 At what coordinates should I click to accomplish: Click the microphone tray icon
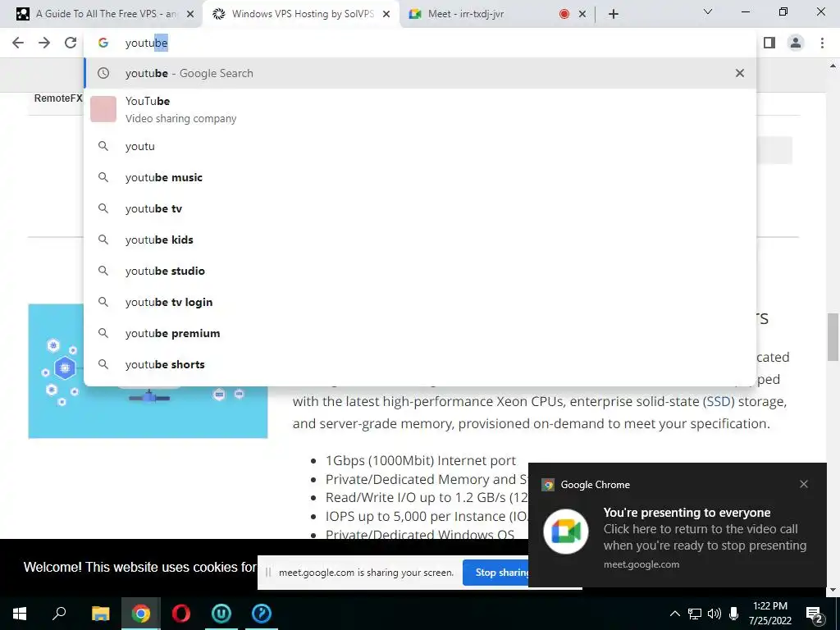pyautogui.click(x=734, y=614)
